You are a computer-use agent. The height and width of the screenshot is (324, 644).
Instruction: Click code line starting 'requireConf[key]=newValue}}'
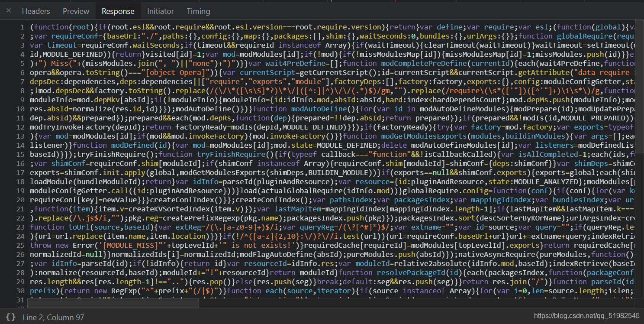333,200
